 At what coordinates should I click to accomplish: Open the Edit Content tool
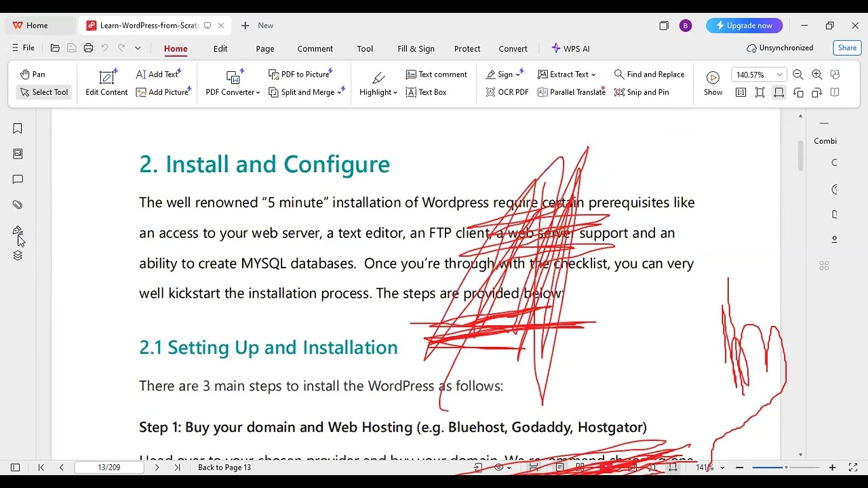(106, 84)
